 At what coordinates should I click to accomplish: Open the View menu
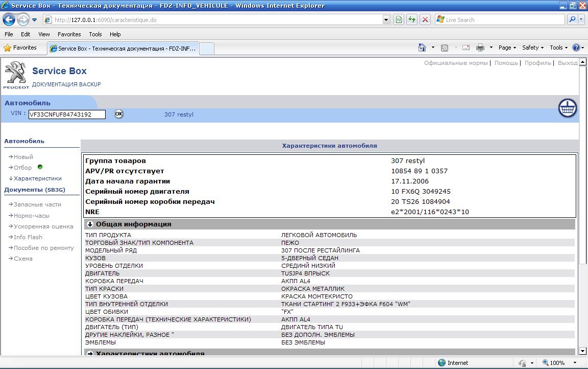pos(44,34)
